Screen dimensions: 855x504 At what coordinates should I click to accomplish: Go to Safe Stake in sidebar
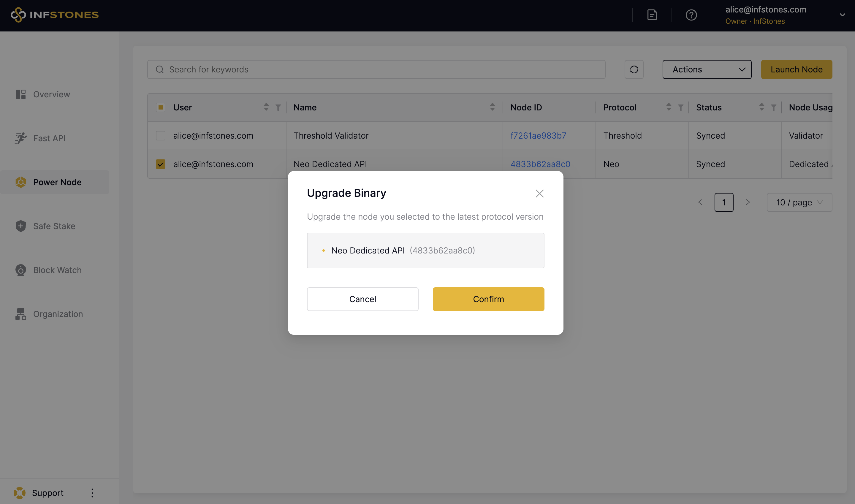coord(54,226)
